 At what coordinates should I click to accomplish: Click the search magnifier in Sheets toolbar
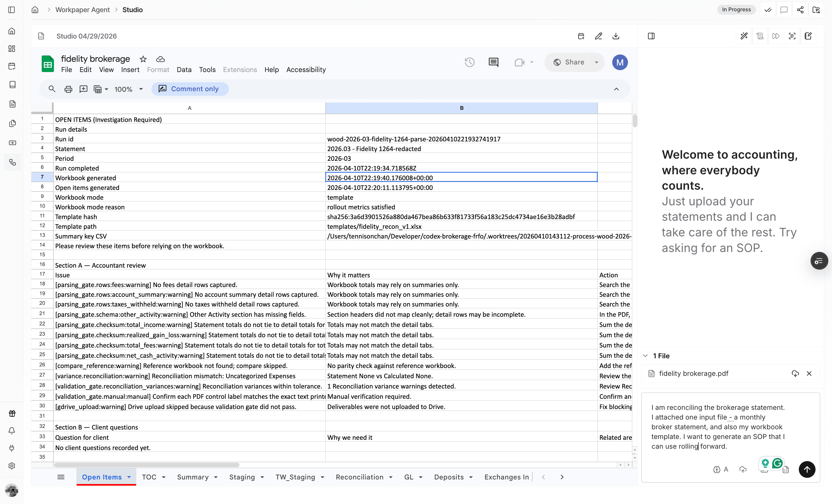tap(52, 89)
